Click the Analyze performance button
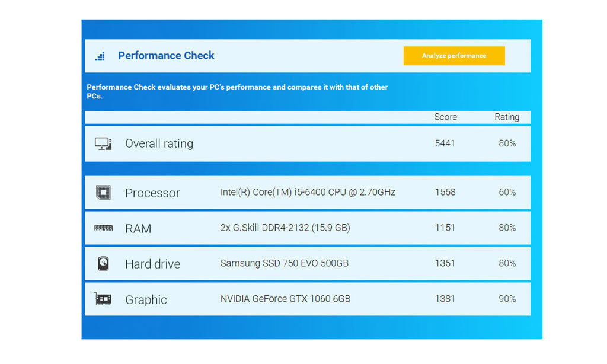This screenshot has height=364, width=607. (x=453, y=56)
